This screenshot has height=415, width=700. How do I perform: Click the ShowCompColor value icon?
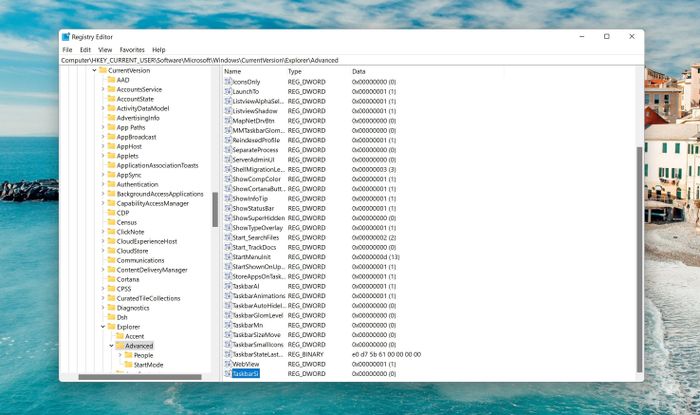(228, 179)
